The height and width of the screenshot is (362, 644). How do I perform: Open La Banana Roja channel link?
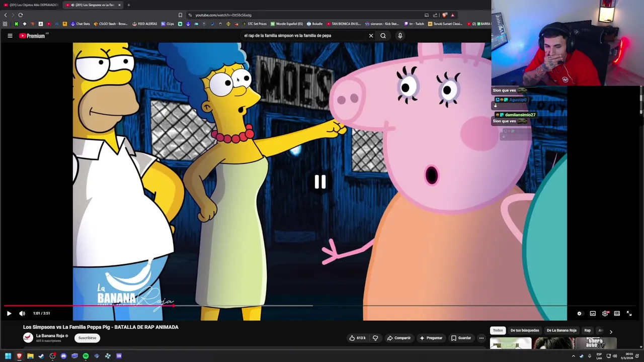click(x=50, y=336)
